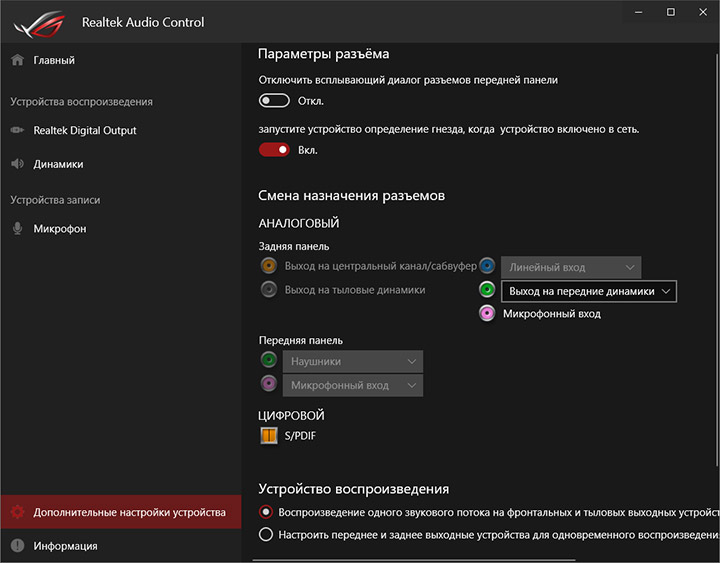
Task: Click the orange center/subwoofer jack icon
Action: point(268,266)
